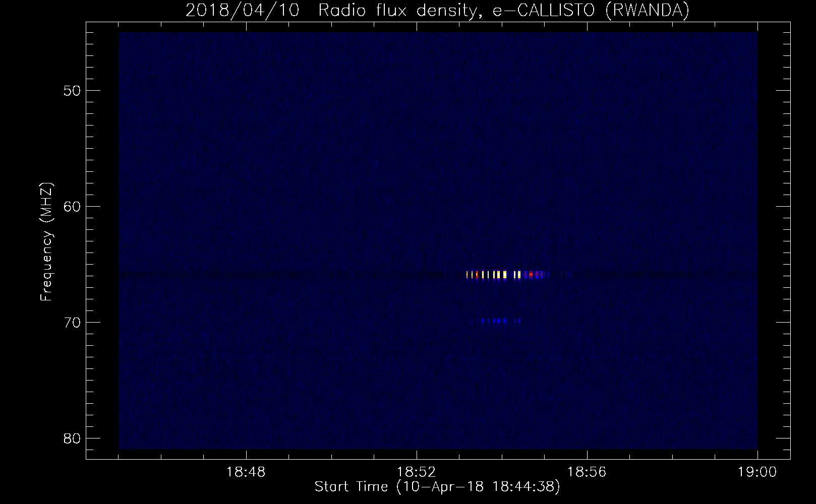Viewport: 816px width, 504px height.
Task: Click the "Frequency (MHZ)" axis label
Action: tap(47, 242)
